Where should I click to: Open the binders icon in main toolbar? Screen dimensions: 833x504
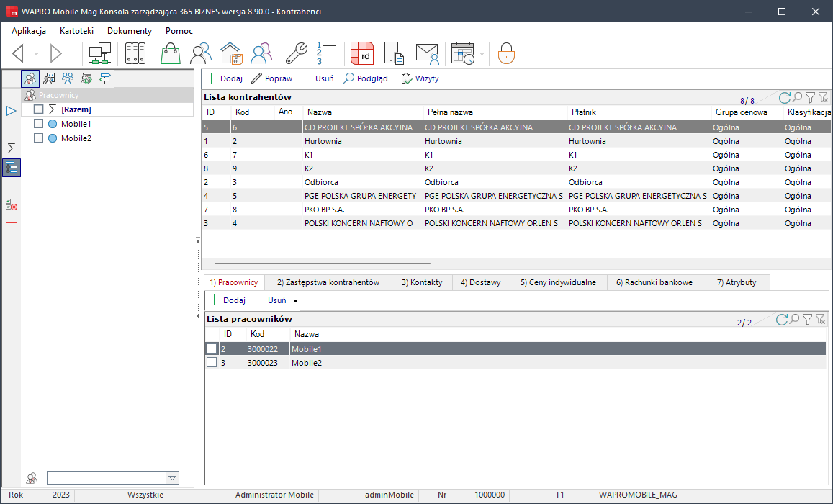pos(135,53)
